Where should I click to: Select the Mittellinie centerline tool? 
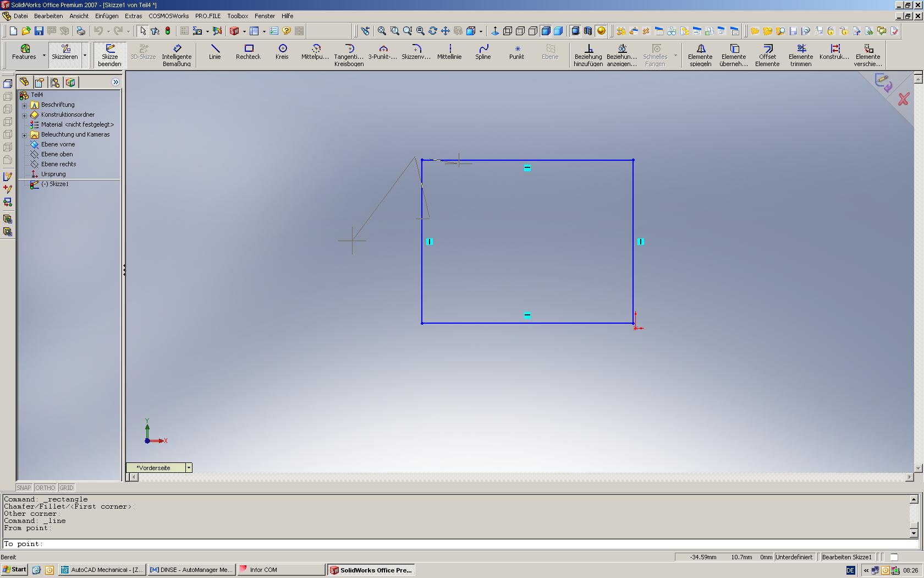point(449,52)
